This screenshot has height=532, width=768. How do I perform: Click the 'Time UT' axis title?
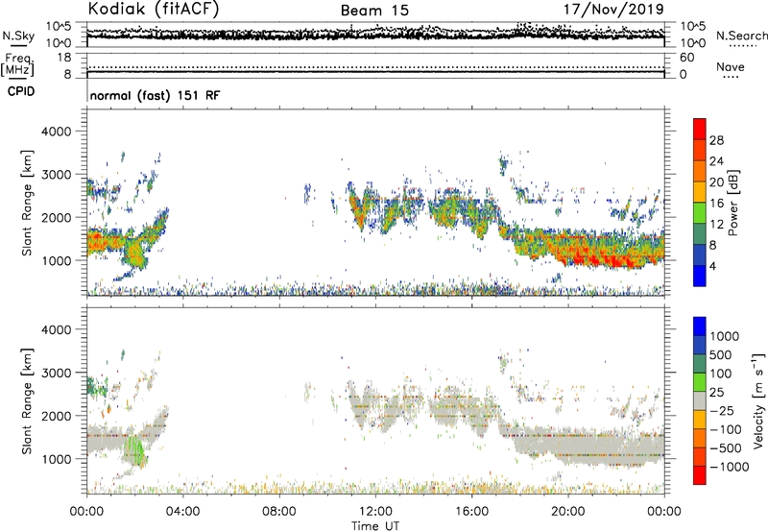pyautogui.click(x=375, y=526)
